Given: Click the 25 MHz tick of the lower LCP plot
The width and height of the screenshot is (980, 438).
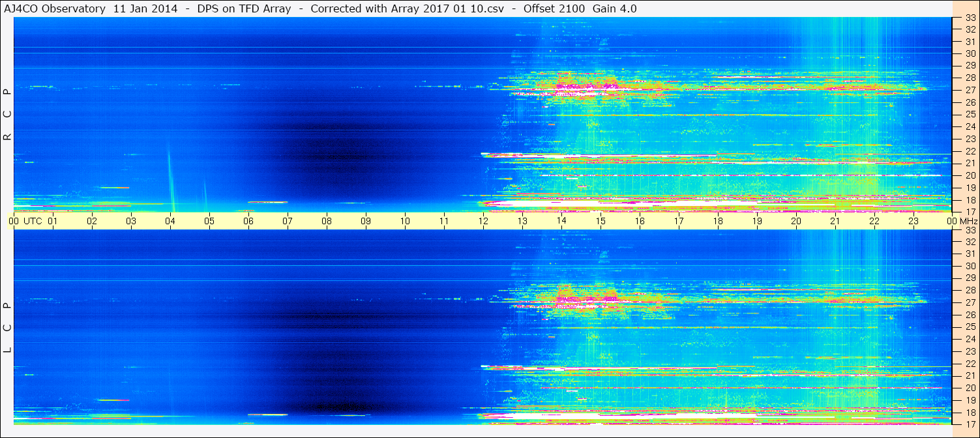Looking at the screenshot, I should tap(970, 327).
